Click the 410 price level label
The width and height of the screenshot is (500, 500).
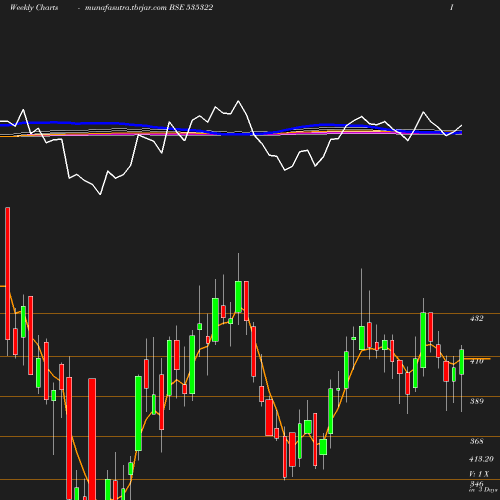pyautogui.click(x=476, y=361)
